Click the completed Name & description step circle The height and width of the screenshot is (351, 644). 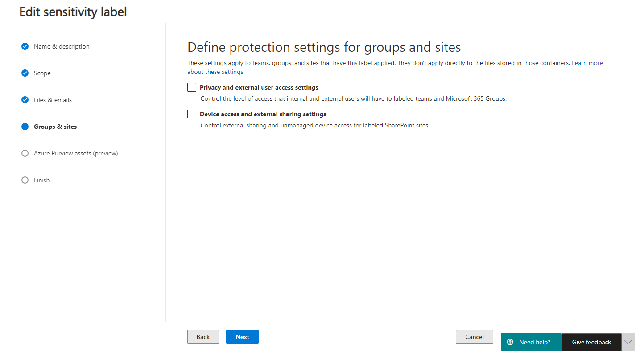[25, 46]
